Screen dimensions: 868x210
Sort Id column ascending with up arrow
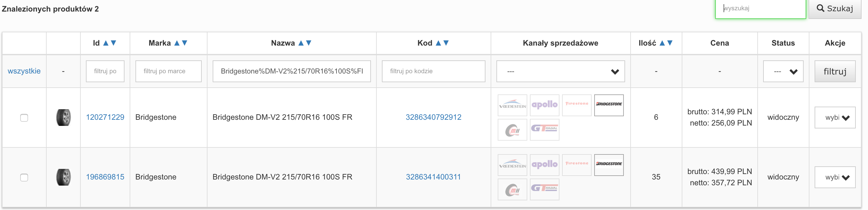click(x=106, y=43)
